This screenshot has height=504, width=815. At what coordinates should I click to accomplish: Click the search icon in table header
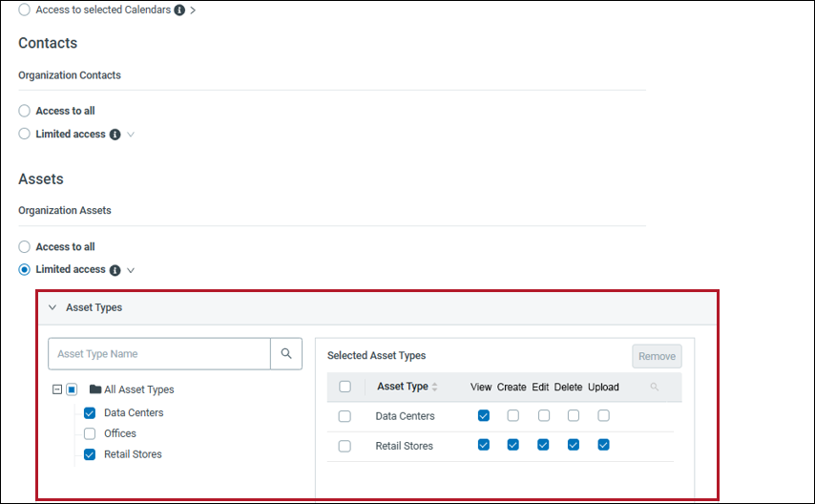[654, 388]
